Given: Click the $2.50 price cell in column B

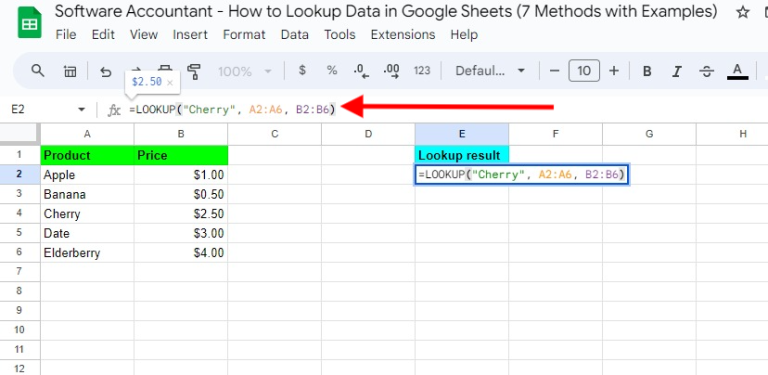Looking at the screenshot, I should pos(181,214).
